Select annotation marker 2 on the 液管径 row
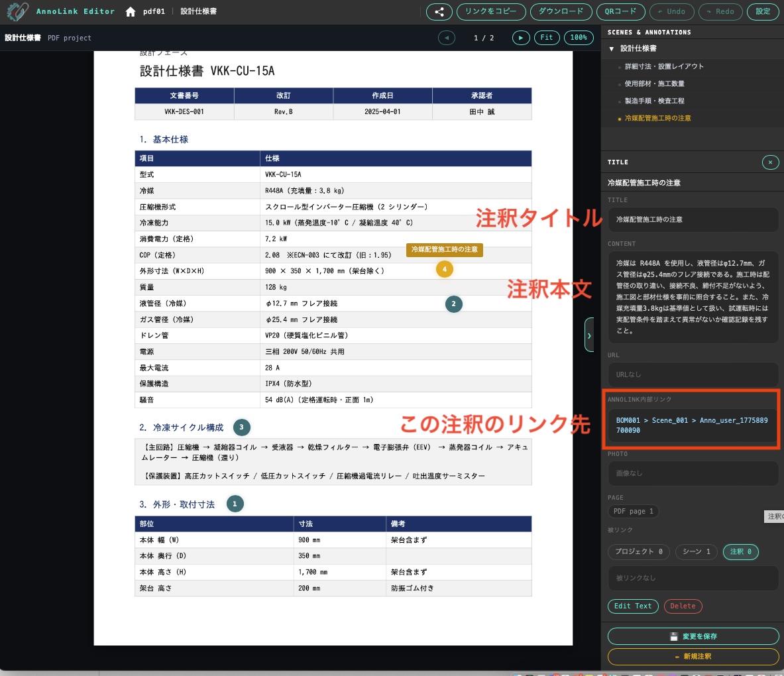 (x=453, y=304)
